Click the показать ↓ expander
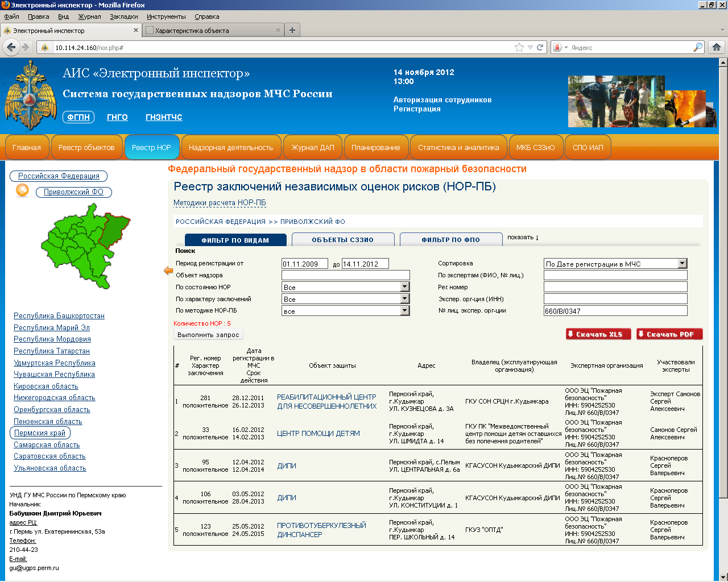The width and height of the screenshot is (728, 582). [523, 238]
